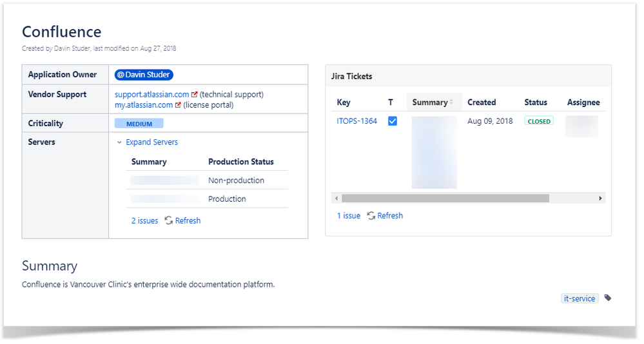
Task: Click the Non-production status cell
Action: (x=236, y=180)
